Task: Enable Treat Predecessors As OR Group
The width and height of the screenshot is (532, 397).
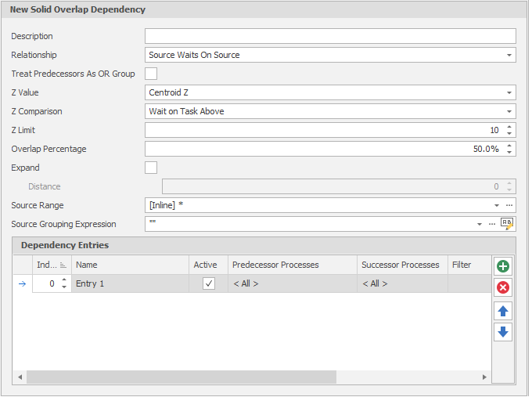Action: point(151,74)
